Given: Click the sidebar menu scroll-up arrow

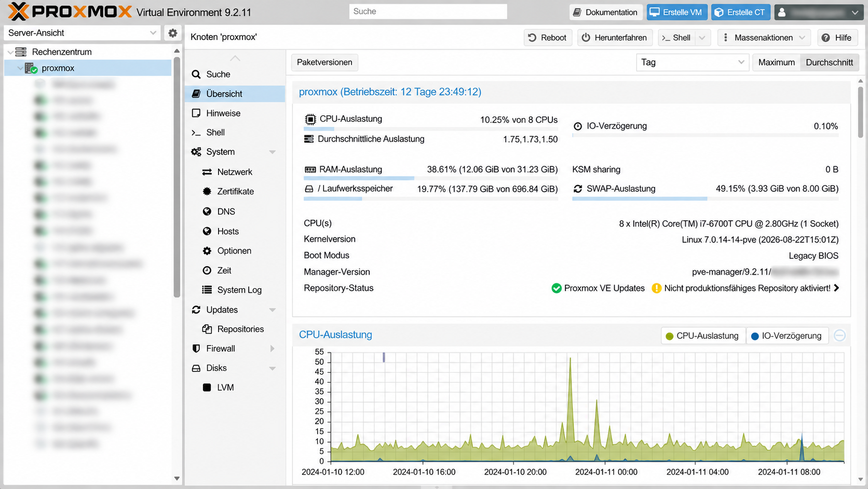Looking at the screenshot, I should click(x=235, y=58).
